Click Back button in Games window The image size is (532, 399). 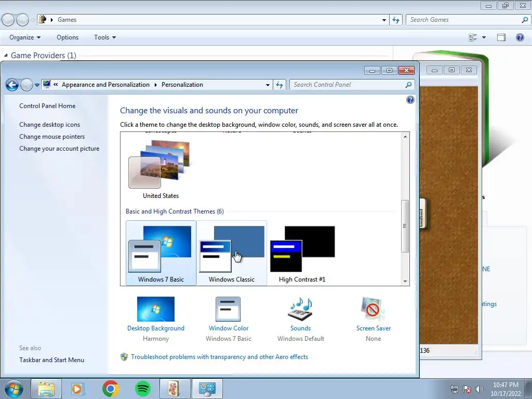point(8,20)
